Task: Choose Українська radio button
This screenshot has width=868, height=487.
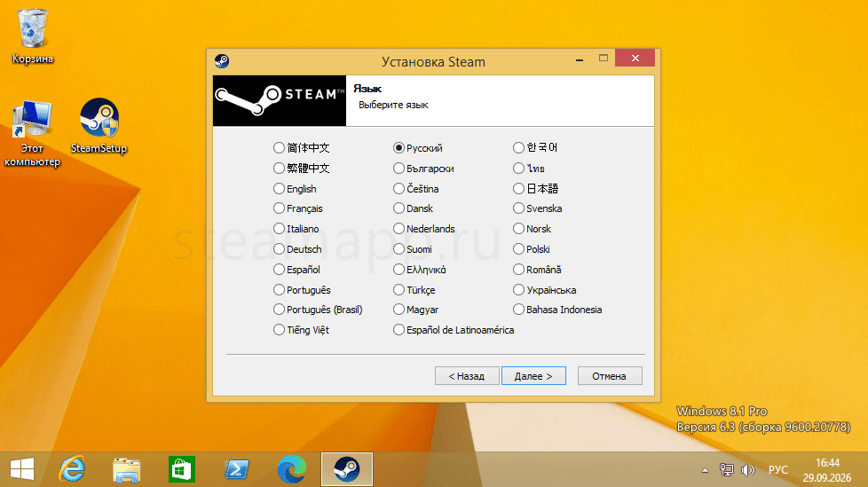Action: tap(545, 290)
